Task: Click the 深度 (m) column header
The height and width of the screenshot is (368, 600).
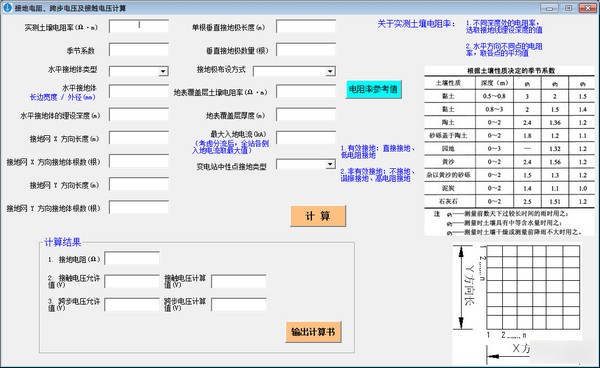Action: (494, 83)
